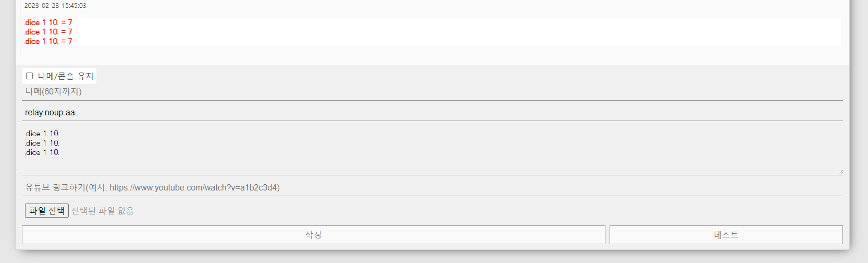Image resolution: width=868 pixels, height=263 pixels.
Task: Click the last red dice result line
Action: (x=48, y=41)
